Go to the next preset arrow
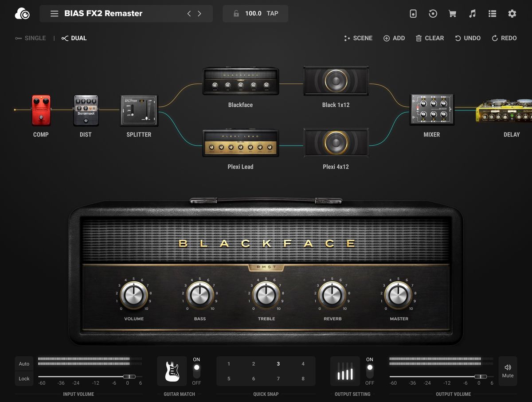The image size is (532, 402). 199,14
